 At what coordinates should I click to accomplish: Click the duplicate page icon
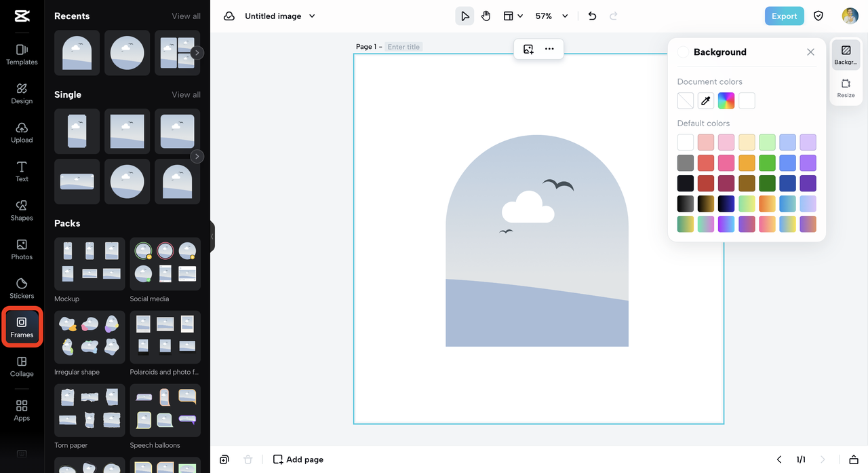pos(224,459)
